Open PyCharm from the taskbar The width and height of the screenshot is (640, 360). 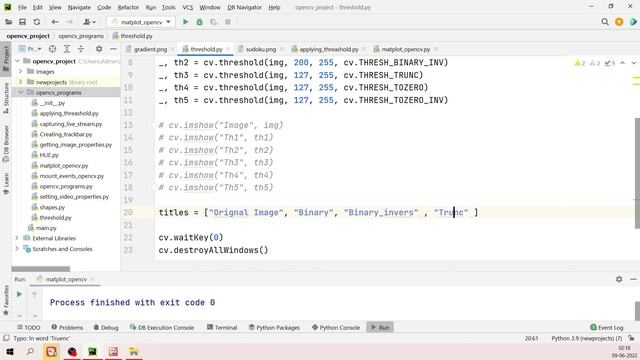(x=93, y=352)
